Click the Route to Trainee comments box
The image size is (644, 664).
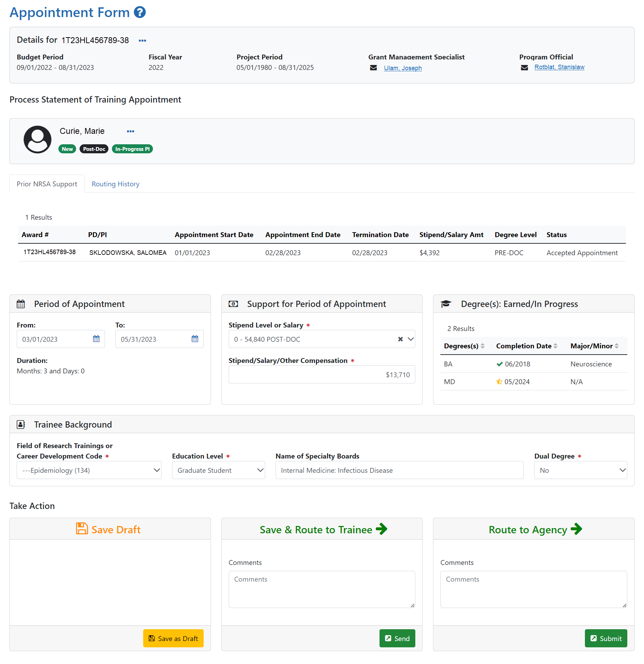click(x=322, y=589)
